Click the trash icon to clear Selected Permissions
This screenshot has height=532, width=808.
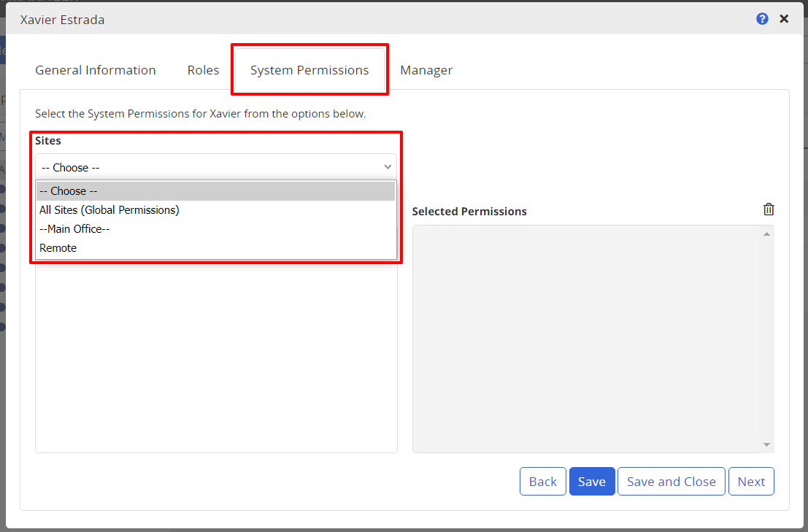[768, 209]
